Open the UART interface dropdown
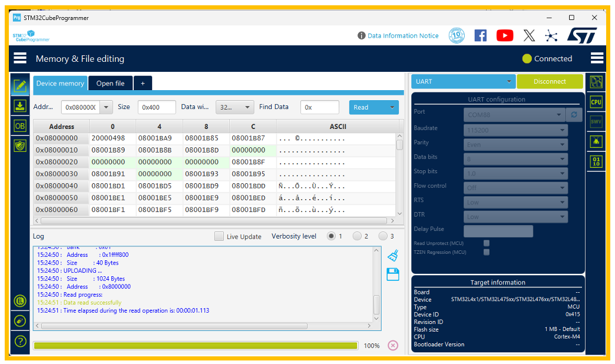 (x=463, y=82)
